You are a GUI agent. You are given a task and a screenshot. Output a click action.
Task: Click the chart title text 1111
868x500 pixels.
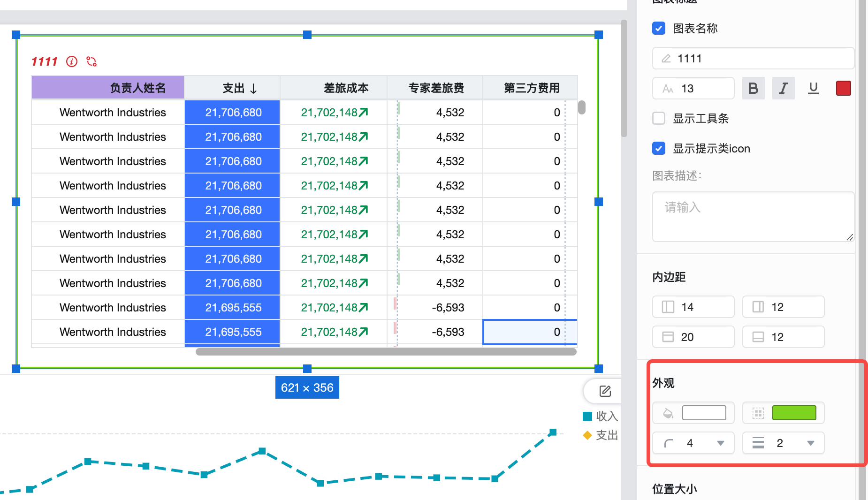[x=44, y=61]
